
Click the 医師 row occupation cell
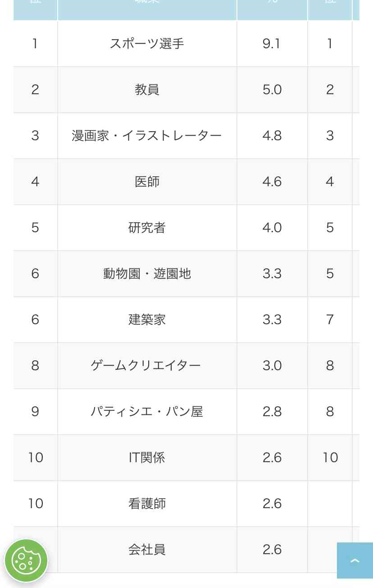pos(147,181)
